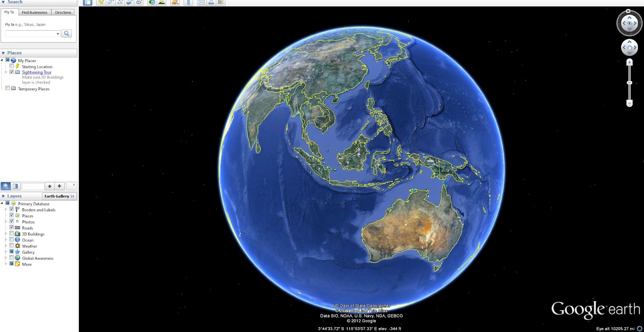Open the historical imagery clock tool
Image resolution: width=644 pixels, height=332 pixels.
click(152, 2)
